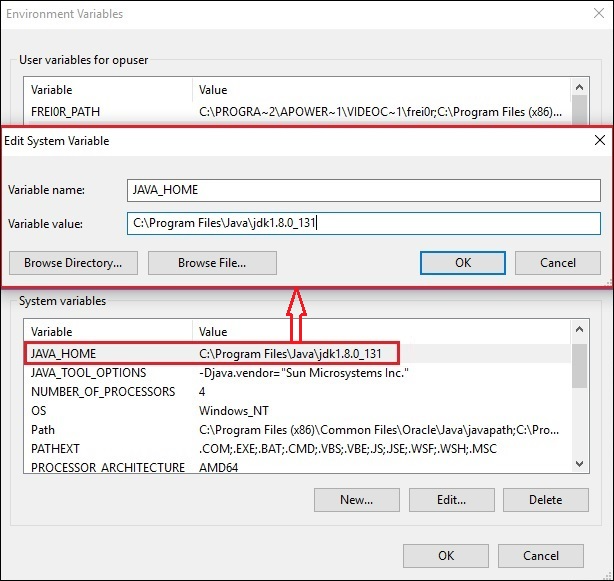The height and width of the screenshot is (581, 614).
Task: Click the Windows_NT value cell
Action: [x=234, y=411]
